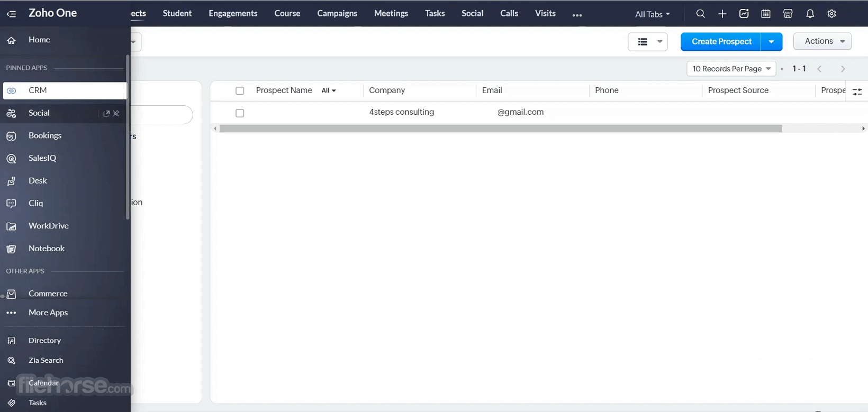Screen dimensions: 868x412
Task: Click the Create Prospect button
Action: pyautogui.click(x=721, y=42)
